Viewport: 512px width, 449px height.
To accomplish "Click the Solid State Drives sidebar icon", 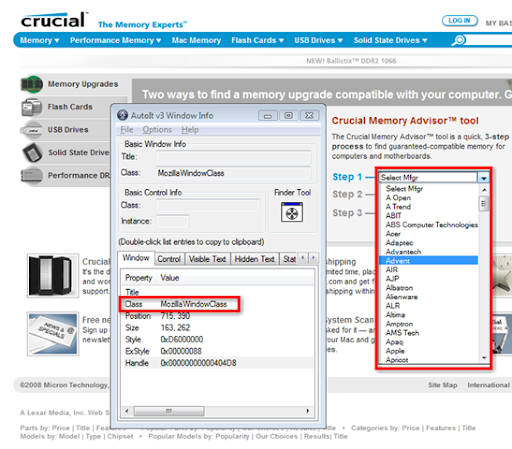I will [32, 153].
